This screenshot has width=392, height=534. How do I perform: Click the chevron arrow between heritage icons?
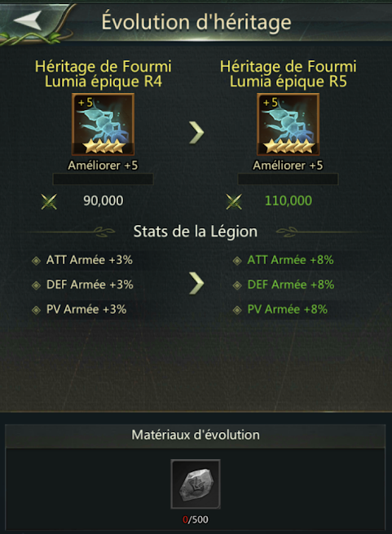tap(196, 132)
